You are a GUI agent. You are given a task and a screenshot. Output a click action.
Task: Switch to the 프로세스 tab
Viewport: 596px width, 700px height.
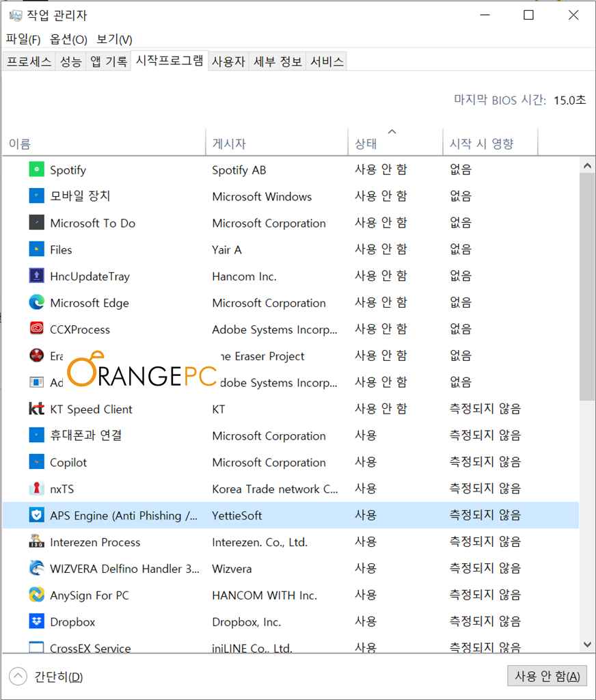pos(29,61)
